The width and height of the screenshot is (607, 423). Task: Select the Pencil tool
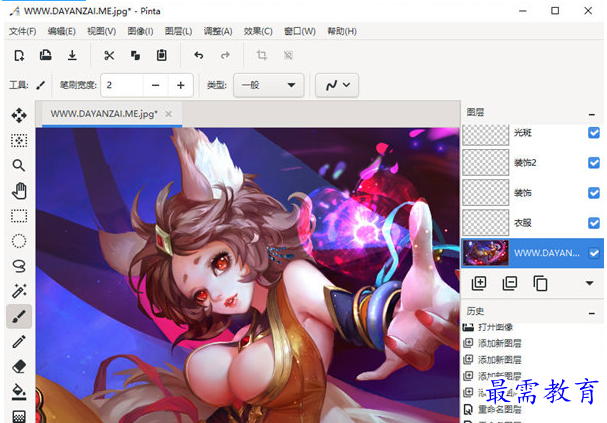(x=19, y=342)
